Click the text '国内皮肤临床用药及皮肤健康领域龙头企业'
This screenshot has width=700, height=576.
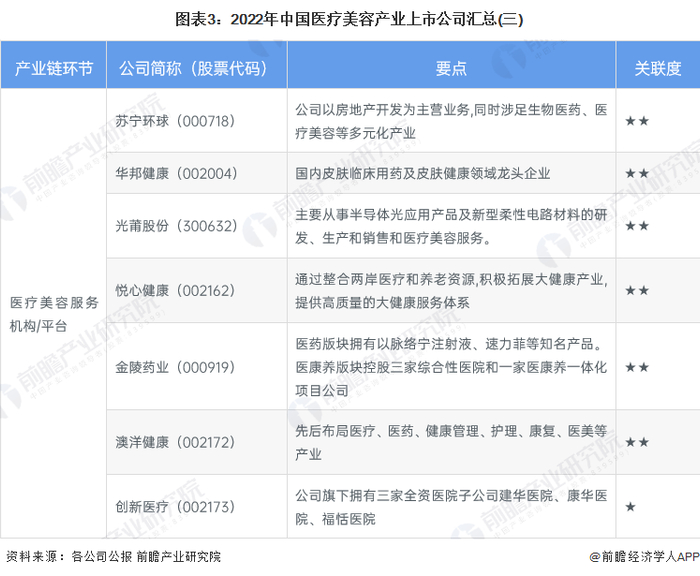click(422, 173)
